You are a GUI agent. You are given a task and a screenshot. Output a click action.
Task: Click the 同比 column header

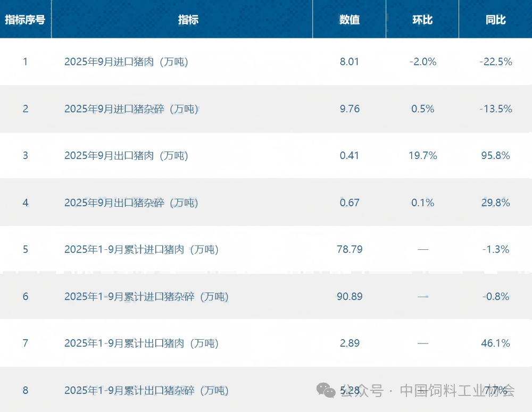tap(495, 20)
